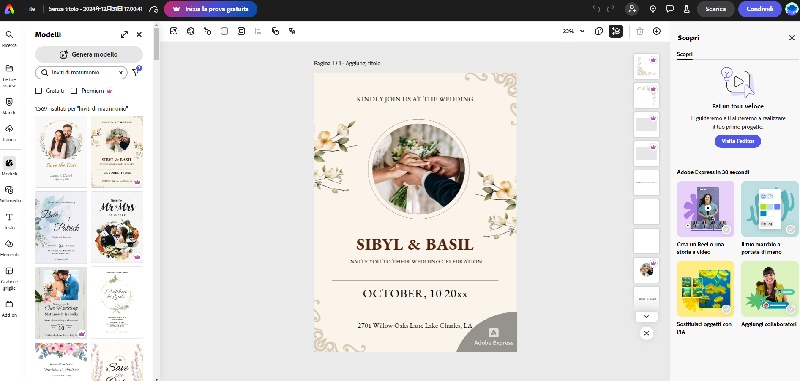
Task: Click the page background color swatch in toolbar
Action: 224,31
